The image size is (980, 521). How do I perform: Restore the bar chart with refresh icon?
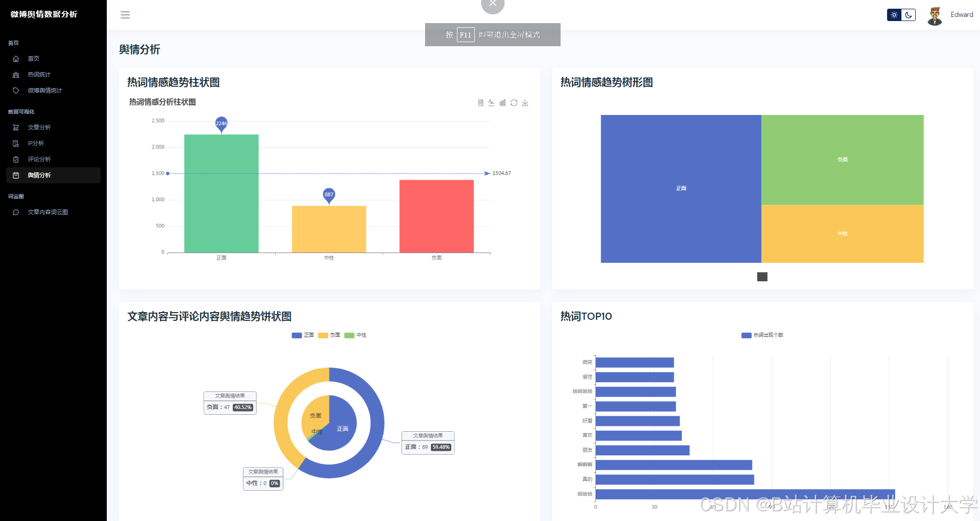pyautogui.click(x=514, y=103)
